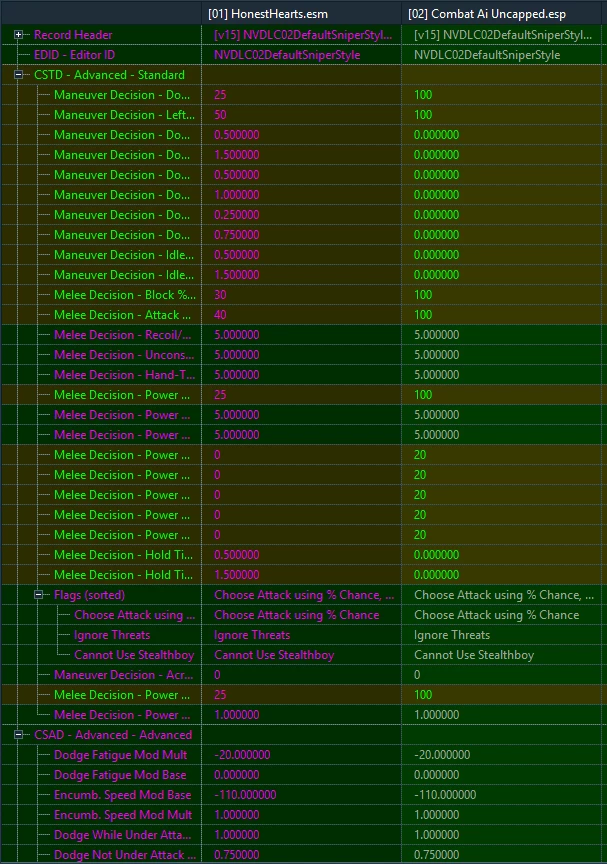Click the Melee Decision - Uncons... row label

124,355
